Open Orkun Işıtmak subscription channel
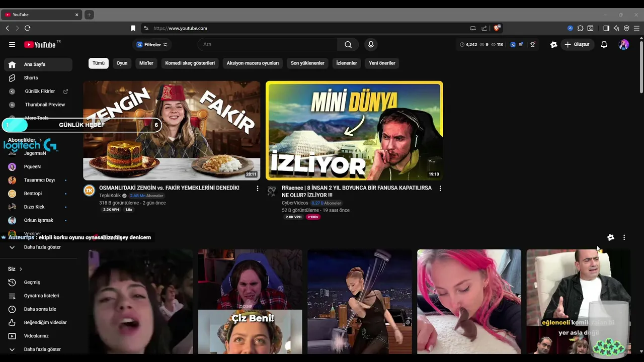This screenshot has width=644, height=362. point(38,220)
